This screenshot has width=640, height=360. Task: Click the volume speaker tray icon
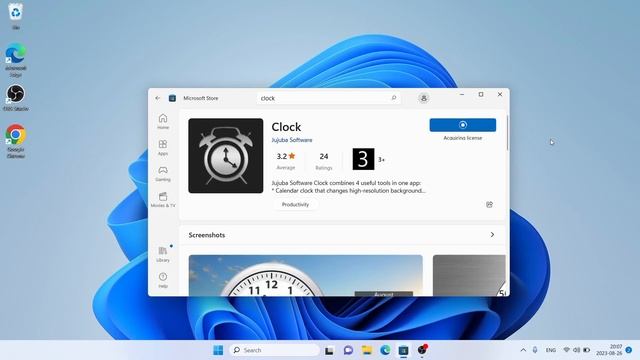[576, 350]
